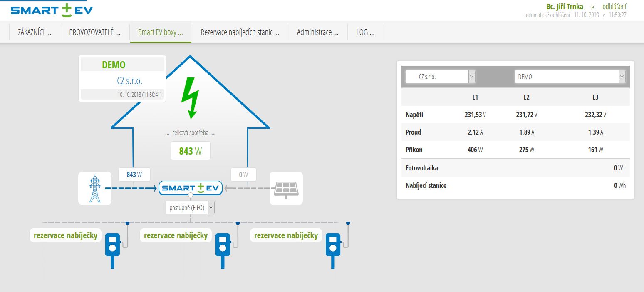This screenshot has height=292, width=644.
Task: Expand the CZ s.r.o. company dropdown
Action: click(x=440, y=77)
